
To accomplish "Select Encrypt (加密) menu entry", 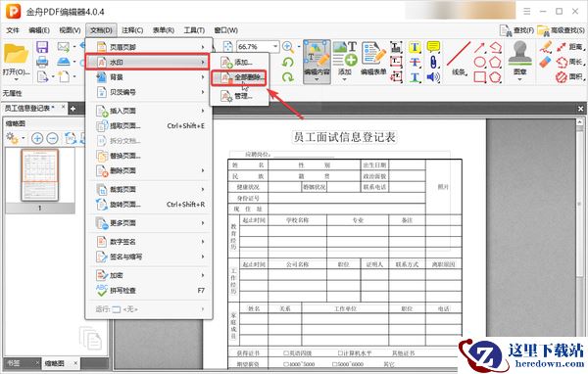I will click(149, 275).
